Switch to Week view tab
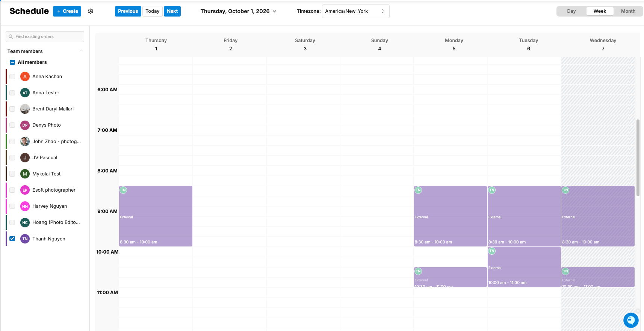The height and width of the screenshot is (331, 644). pos(600,11)
